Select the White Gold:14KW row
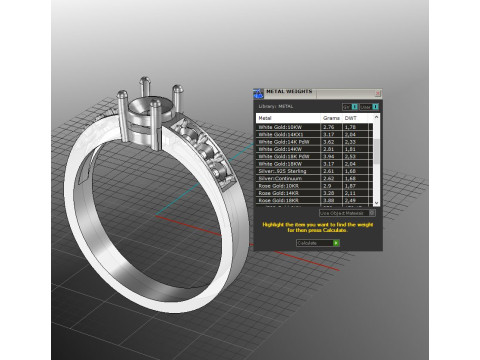Image resolution: width=480 pixels, height=360 pixels. tap(314, 149)
